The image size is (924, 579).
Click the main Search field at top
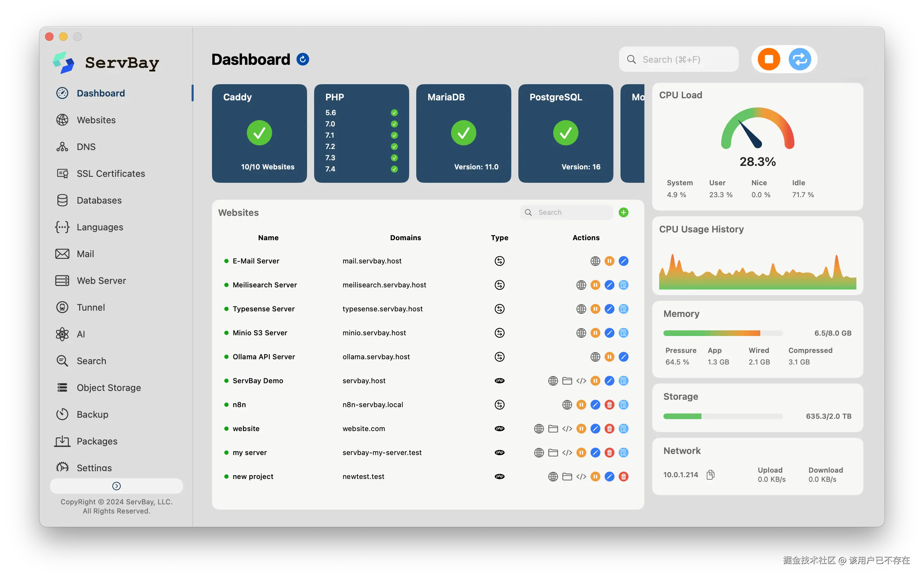[x=678, y=60]
